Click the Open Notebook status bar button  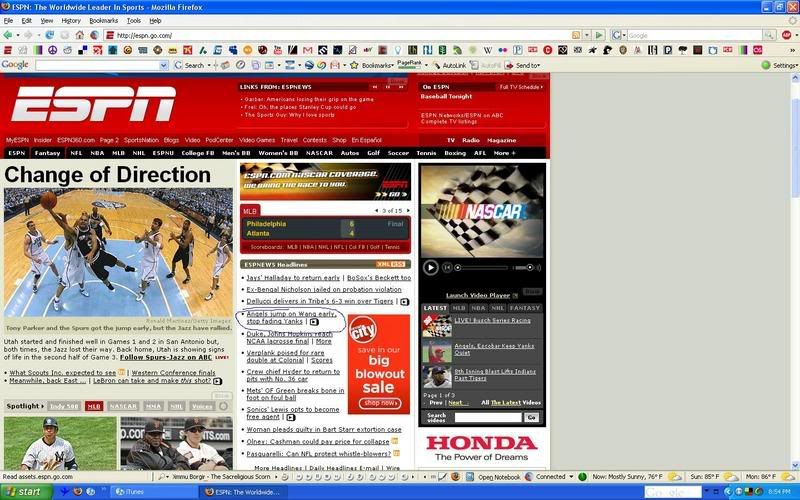coord(494,477)
